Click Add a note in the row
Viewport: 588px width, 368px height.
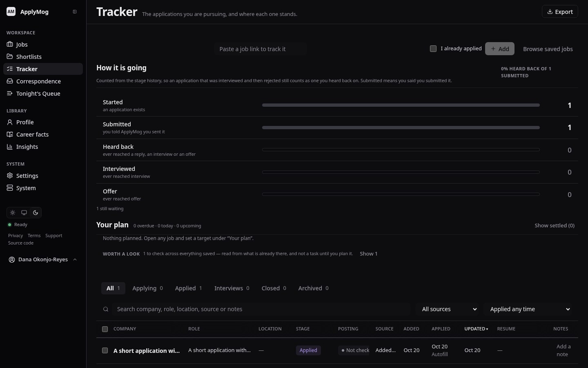[563, 350]
